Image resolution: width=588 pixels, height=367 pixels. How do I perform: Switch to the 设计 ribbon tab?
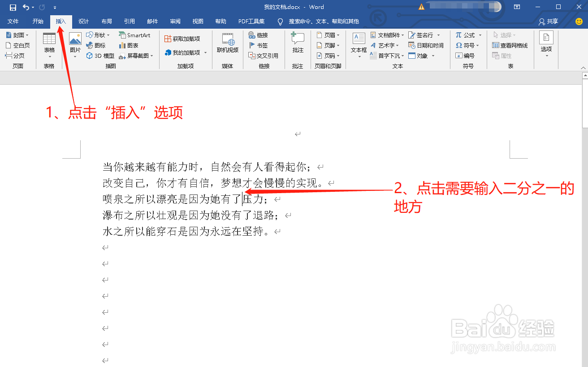[84, 22]
